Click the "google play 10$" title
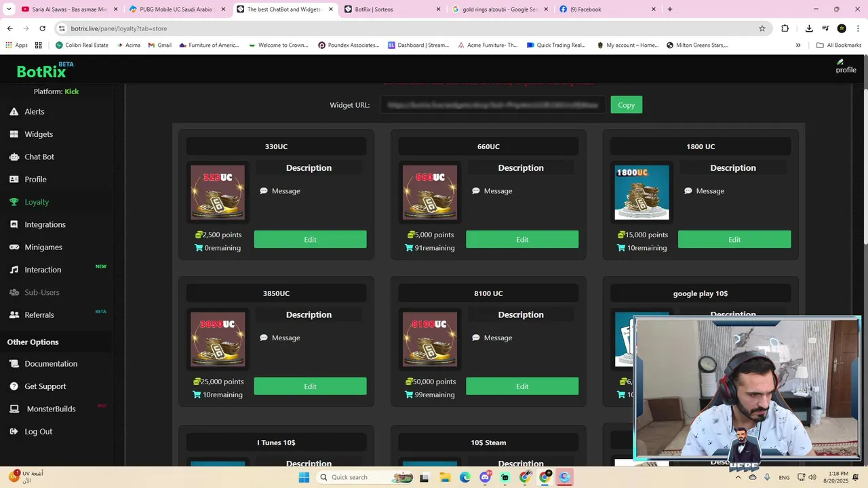868x488 pixels. pyautogui.click(x=701, y=293)
